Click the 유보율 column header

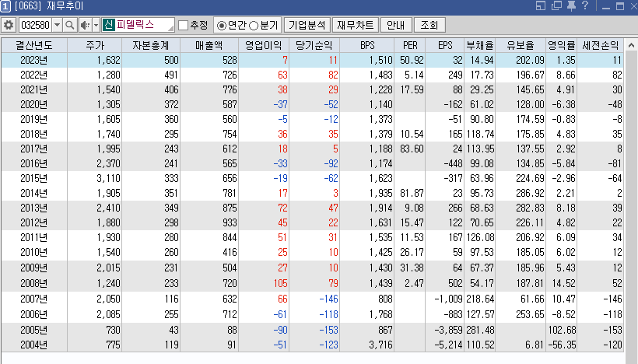pos(520,45)
